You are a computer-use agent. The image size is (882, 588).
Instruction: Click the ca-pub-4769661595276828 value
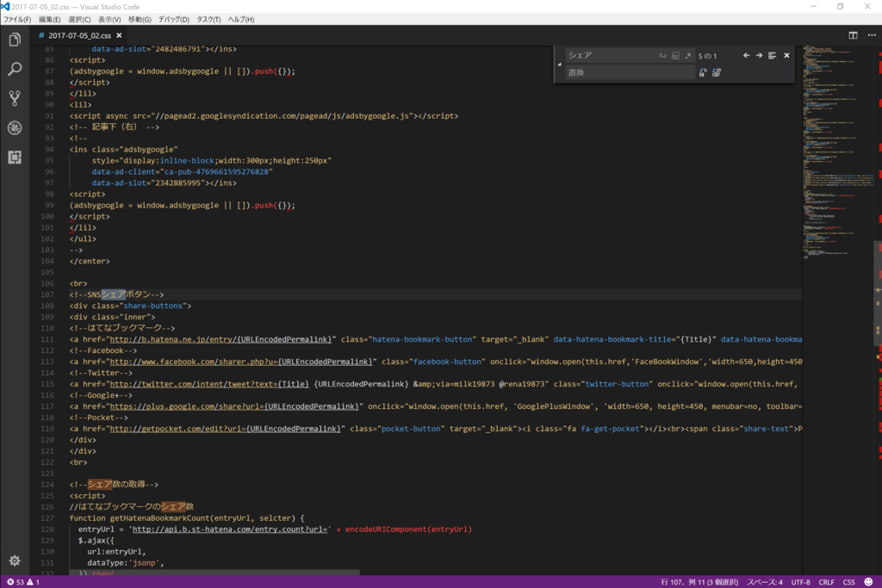(218, 171)
